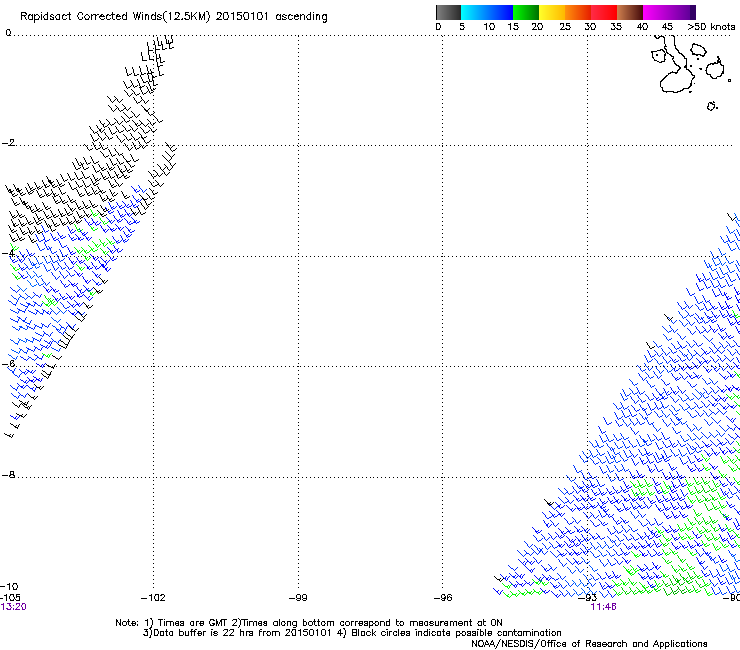Image resolution: width=740 pixels, height=650 pixels.
Task: Click the chart title 'Rapidscat Corrected Winds(12.5KM)'
Action: click(x=115, y=17)
